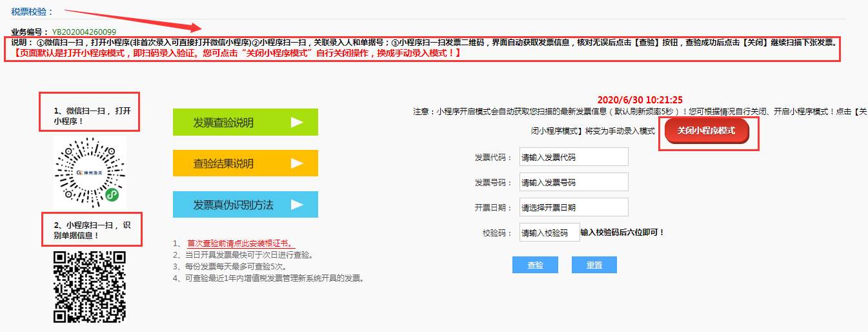Open the 发票查验说明 green banner
This screenshot has width=868, height=332.
click(245, 122)
